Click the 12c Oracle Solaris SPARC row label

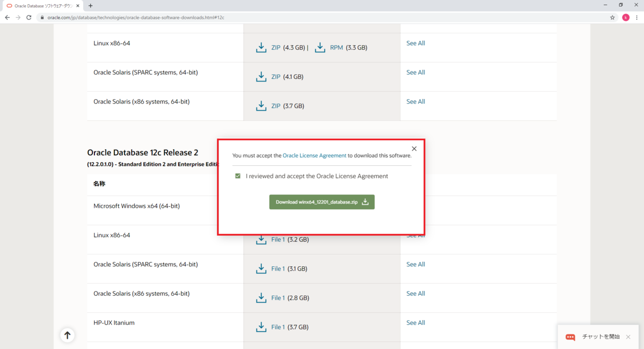[145, 264]
